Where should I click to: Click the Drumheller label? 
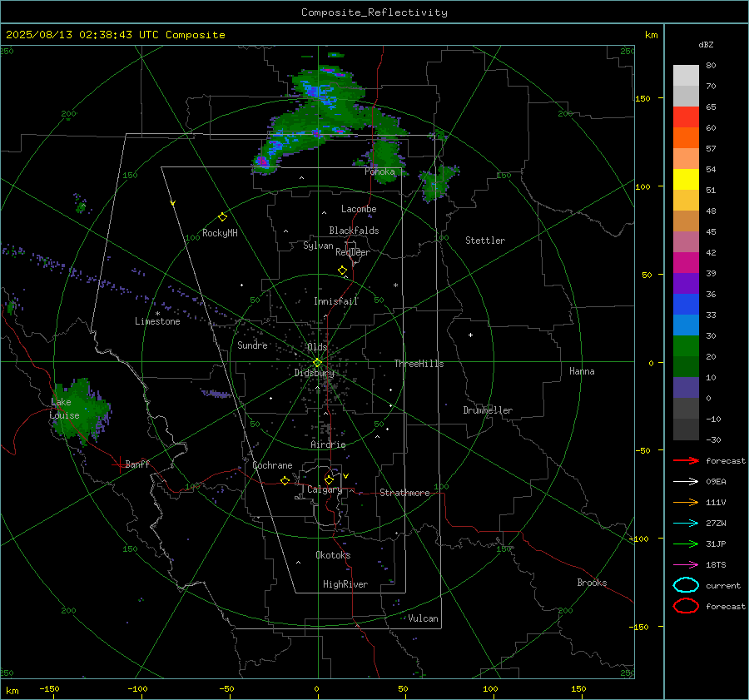pyautogui.click(x=488, y=410)
